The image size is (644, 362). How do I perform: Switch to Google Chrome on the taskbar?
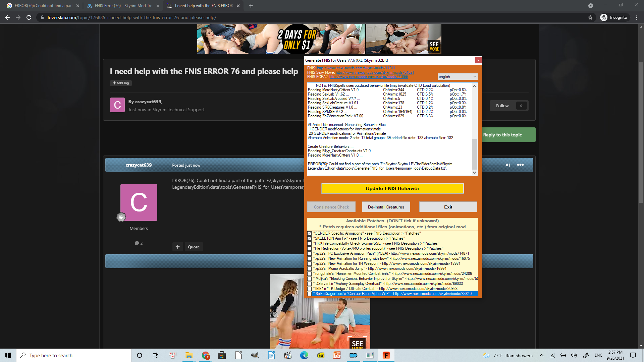point(206,355)
